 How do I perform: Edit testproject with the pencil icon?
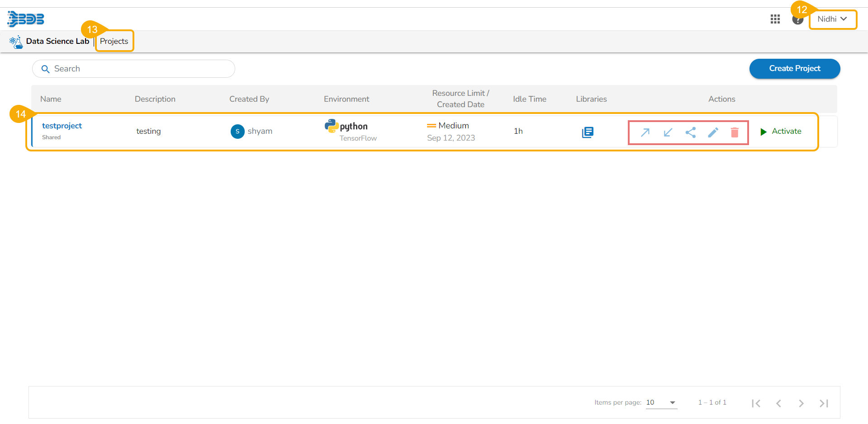click(x=713, y=132)
